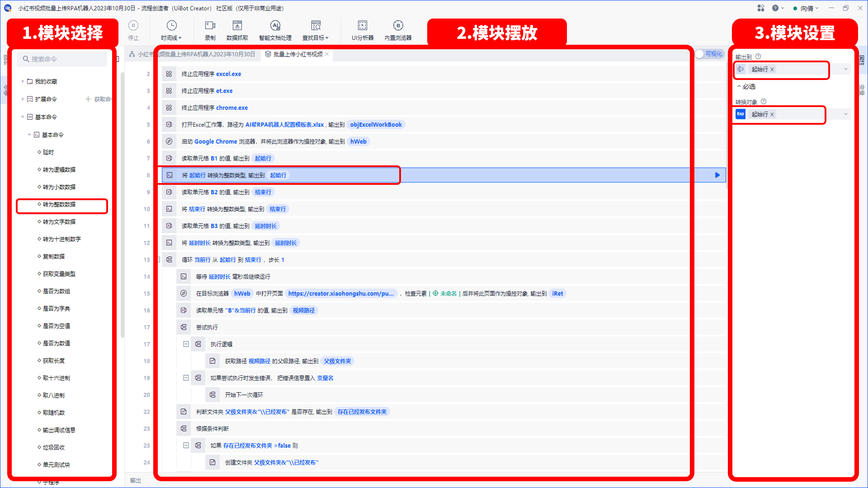Run the selected line with the play arrow
The image size is (868, 488).
[717, 175]
